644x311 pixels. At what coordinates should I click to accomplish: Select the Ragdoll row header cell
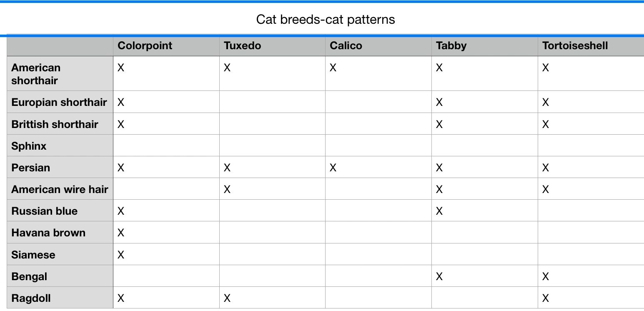(x=32, y=298)
